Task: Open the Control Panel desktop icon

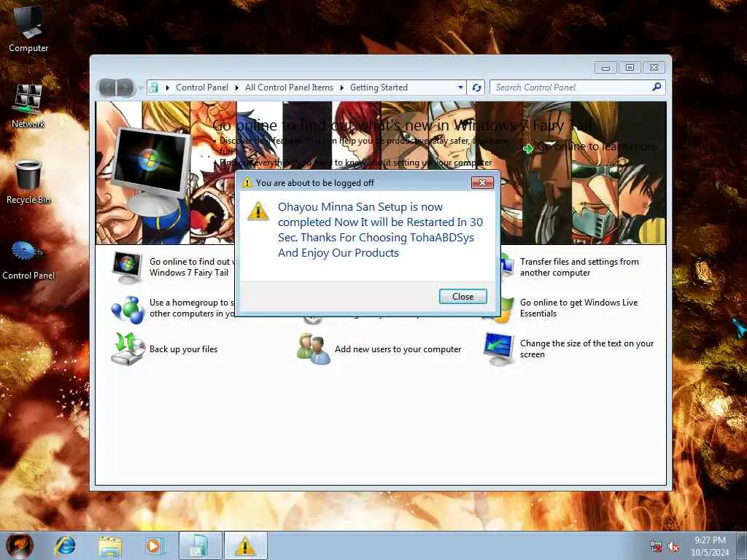Action: click(28, 260)
